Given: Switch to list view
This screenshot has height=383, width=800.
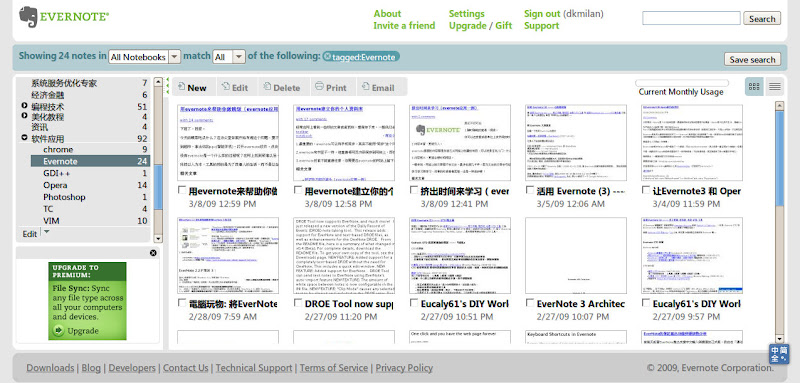Looking at the screenshot, I should point(774,87).
